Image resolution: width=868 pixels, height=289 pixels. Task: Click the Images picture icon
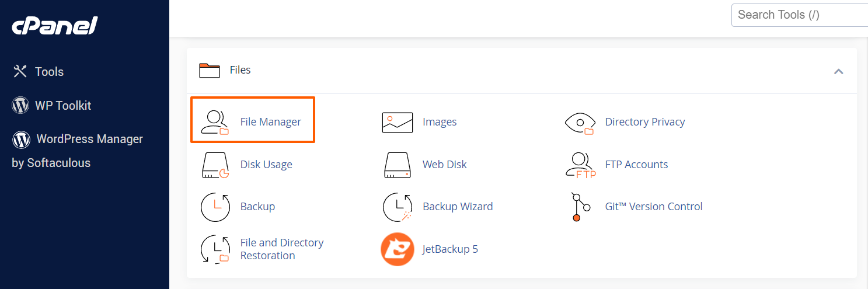398,122
